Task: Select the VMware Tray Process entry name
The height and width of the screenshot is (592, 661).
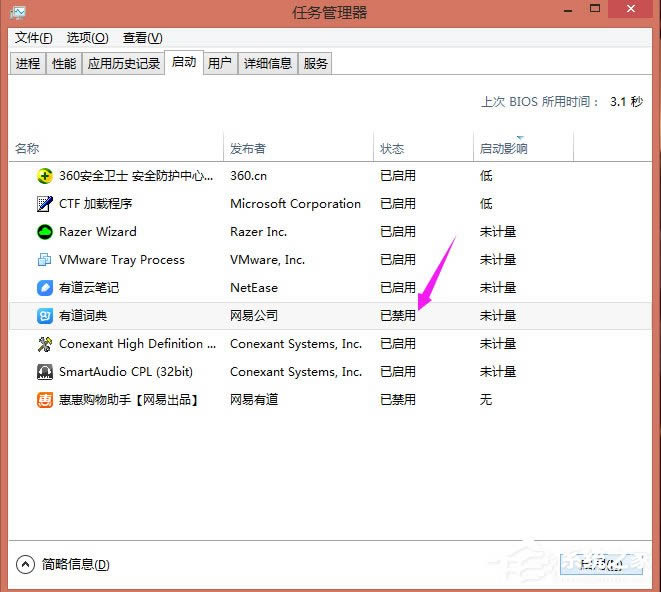Action: tap(122, 260)
